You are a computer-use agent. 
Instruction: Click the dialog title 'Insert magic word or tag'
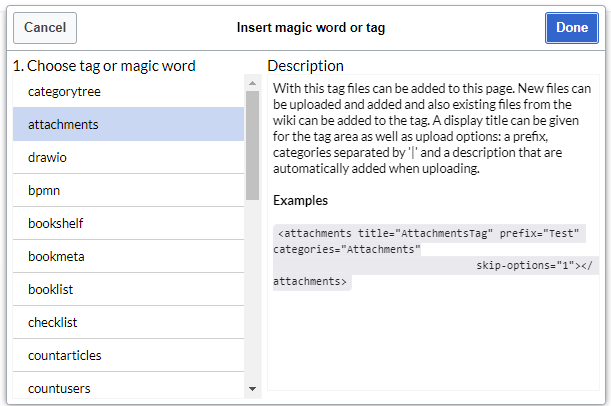click(x=311, y=28)
